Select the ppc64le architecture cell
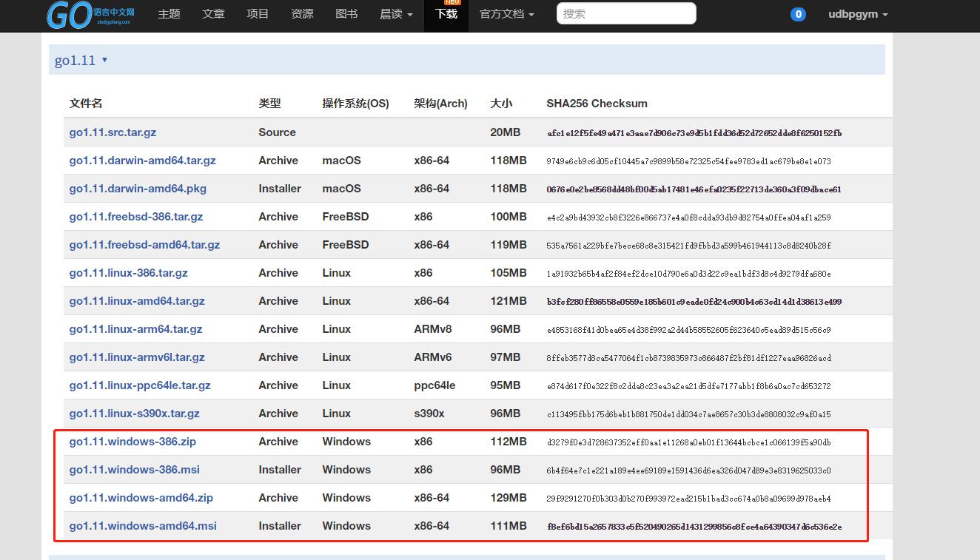This screenshot has width=980, height=560. click(434, 385)
